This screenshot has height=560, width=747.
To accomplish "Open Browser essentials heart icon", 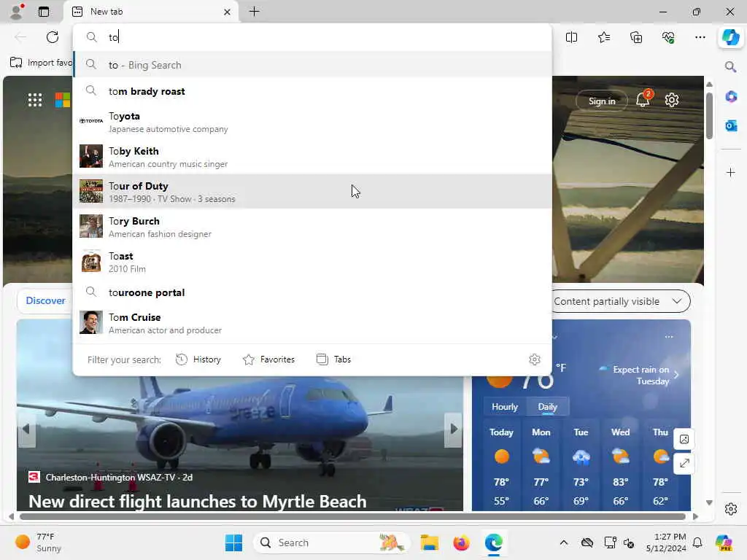I will (668, 37).
